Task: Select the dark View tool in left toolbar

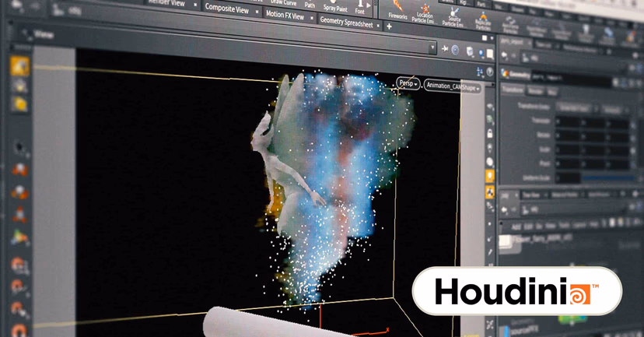Action: (x=19, y=147)
